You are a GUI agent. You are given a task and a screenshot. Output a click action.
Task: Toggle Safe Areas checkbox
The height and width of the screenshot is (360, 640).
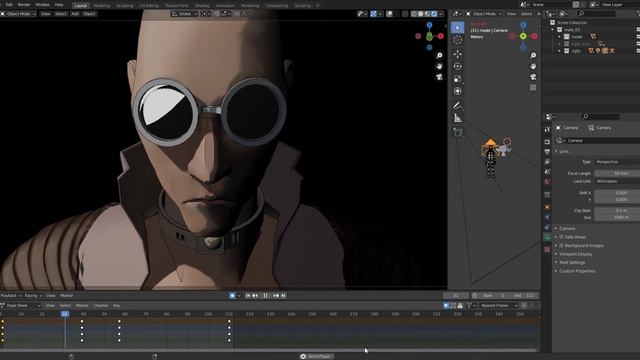[561, 237]
